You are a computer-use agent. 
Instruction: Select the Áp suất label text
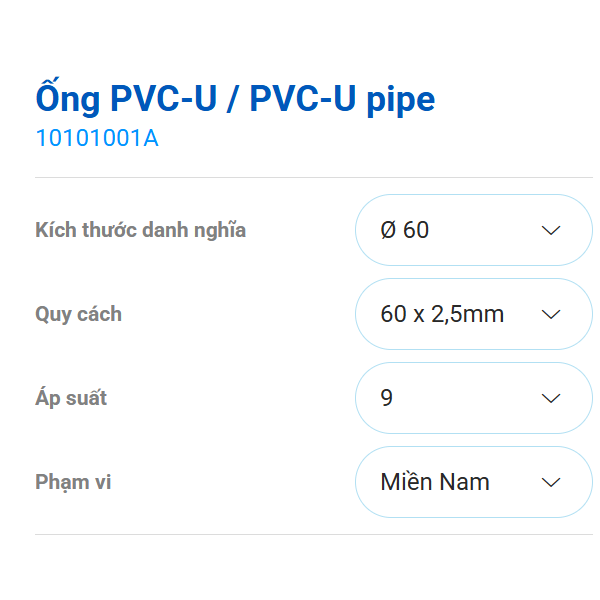[71, 398]
